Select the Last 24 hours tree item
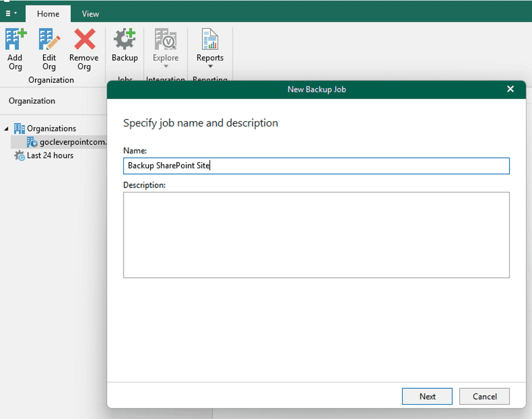The width and height of the screenshot is (532, 419). tap(49, 155)
